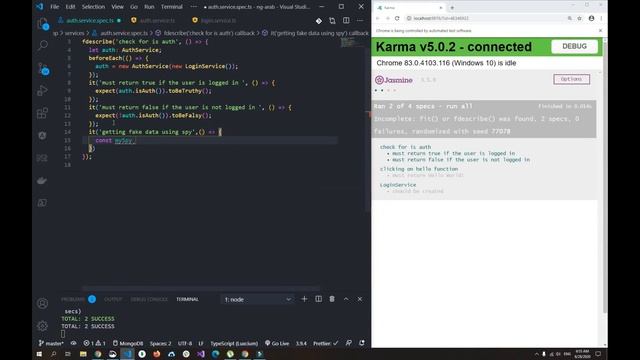Close the terminal panel
The image size is (640, 360).
click(360, 299)
